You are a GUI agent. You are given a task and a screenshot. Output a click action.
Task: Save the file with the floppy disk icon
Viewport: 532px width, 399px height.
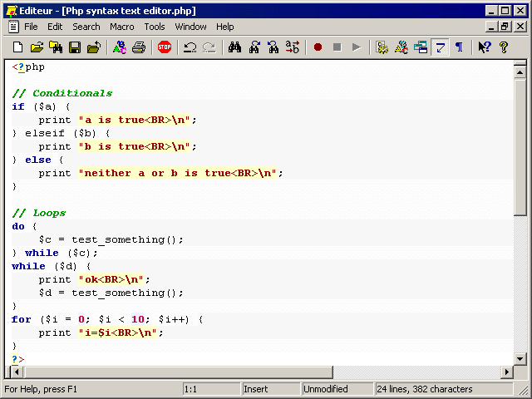pyautogui.click(x=75, y=47)
